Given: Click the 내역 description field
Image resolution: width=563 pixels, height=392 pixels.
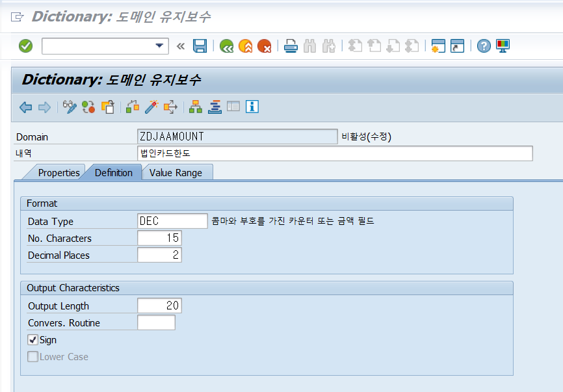Looking at the screenshot, I should coord(335,153).
